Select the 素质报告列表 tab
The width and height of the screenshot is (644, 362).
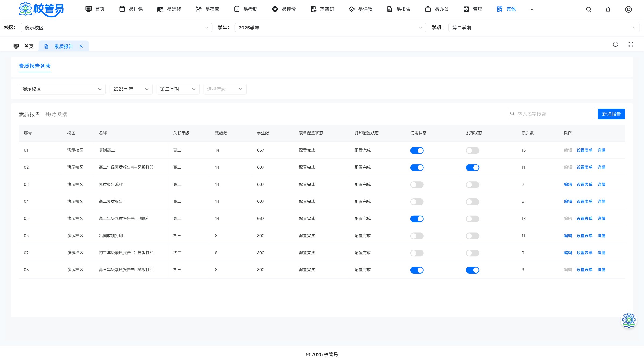tap(35, 66)
